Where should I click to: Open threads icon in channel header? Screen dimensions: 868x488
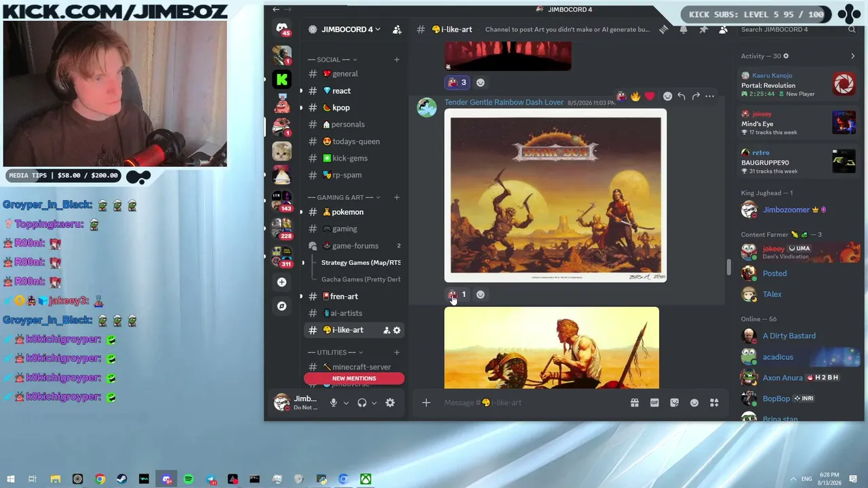[x=664, y=29]
